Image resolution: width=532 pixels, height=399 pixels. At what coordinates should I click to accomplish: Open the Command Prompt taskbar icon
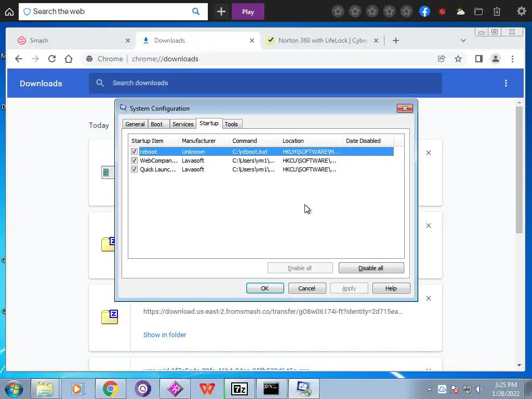tap(271, 389)
